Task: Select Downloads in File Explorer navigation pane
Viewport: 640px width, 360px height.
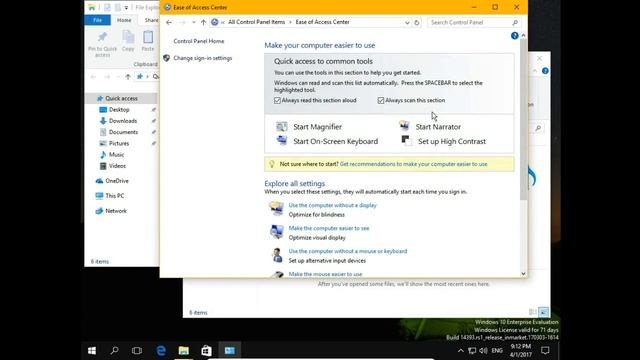Action: (x=122, y=121)
